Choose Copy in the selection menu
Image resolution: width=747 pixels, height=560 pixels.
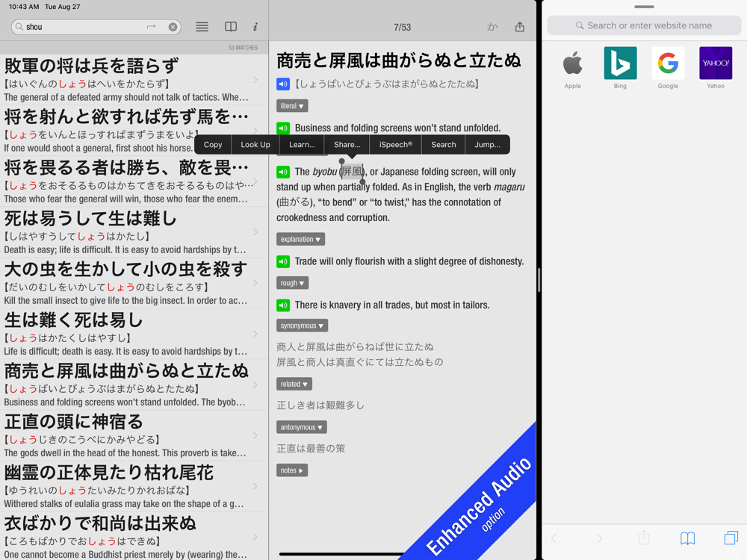[x=213, y=145]
